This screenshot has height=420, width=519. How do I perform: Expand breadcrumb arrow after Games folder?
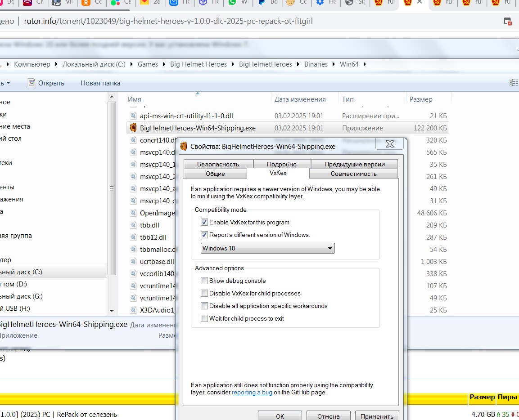coord(164,64)
